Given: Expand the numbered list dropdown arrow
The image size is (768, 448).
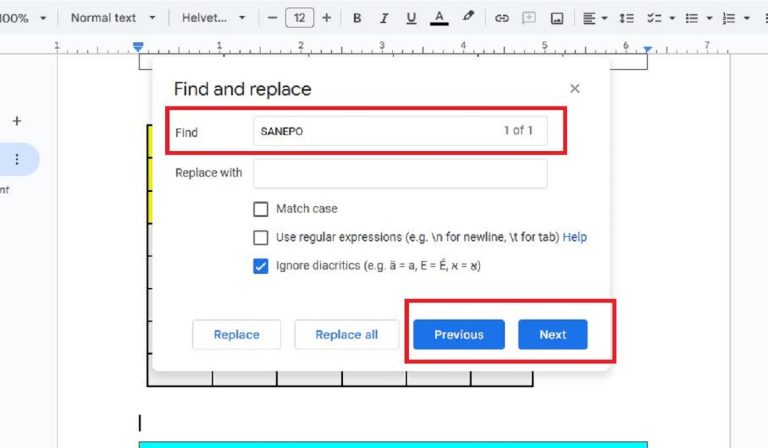Looking at the screenshot, I should pos(746,18).
